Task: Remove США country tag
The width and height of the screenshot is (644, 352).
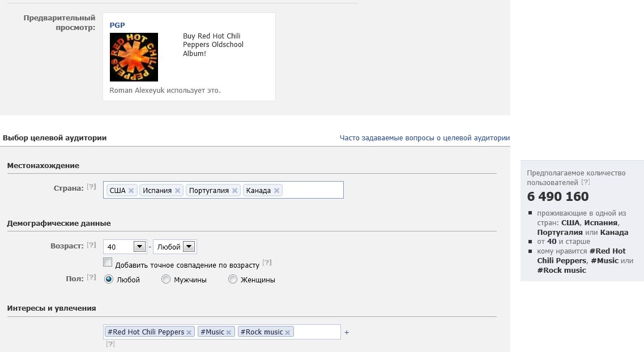Action: [131, 190]
